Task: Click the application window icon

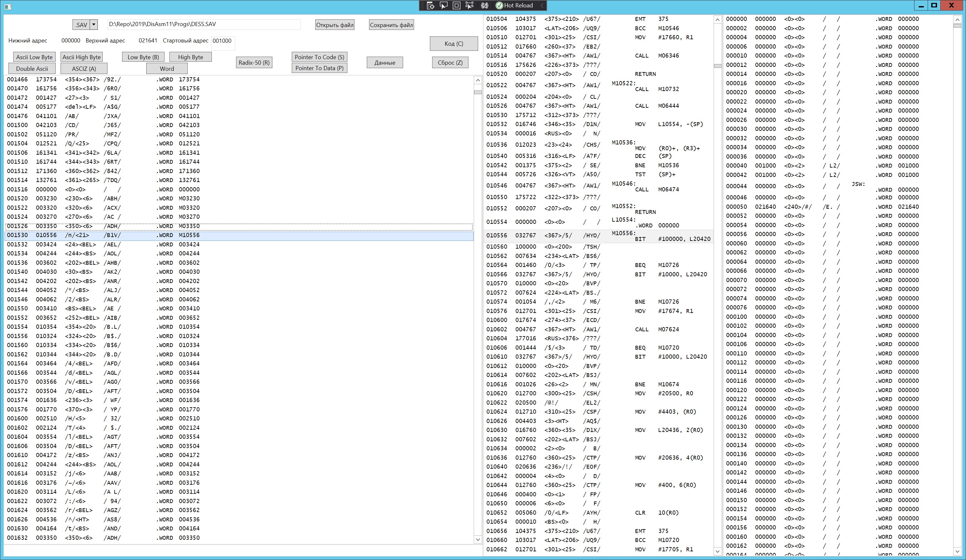Action: [x=8, y=6]
